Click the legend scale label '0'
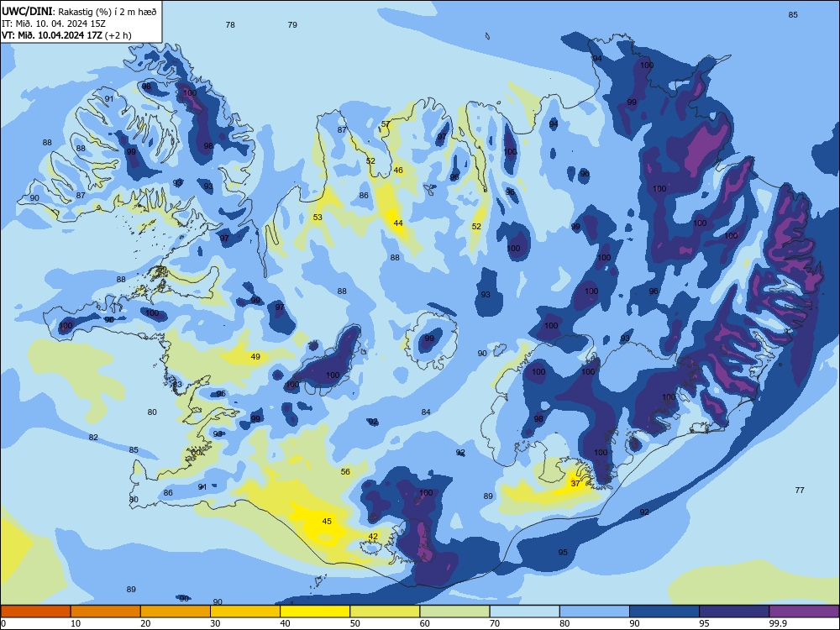Screen dimensions: 840x630 click(3, 623)
